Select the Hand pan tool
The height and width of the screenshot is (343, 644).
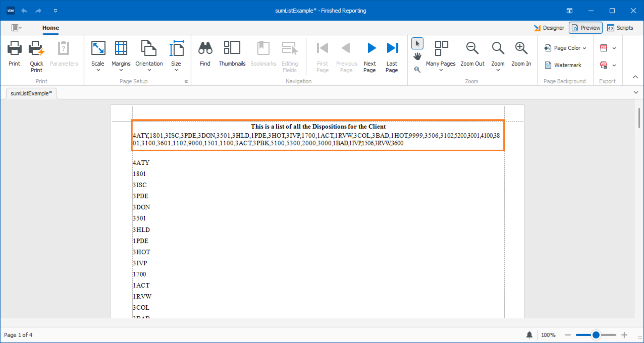pyautogui.click(x=417, y=56)
